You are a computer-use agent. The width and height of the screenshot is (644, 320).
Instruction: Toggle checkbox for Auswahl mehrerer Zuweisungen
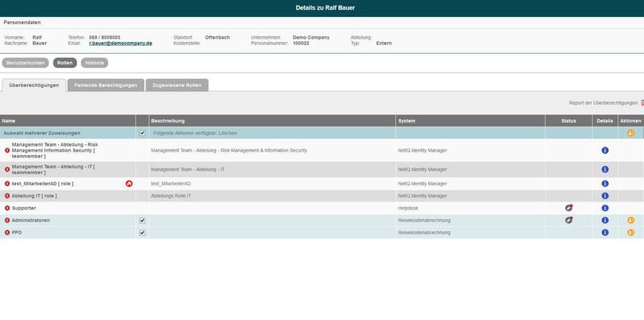click(x=142, y=133)
